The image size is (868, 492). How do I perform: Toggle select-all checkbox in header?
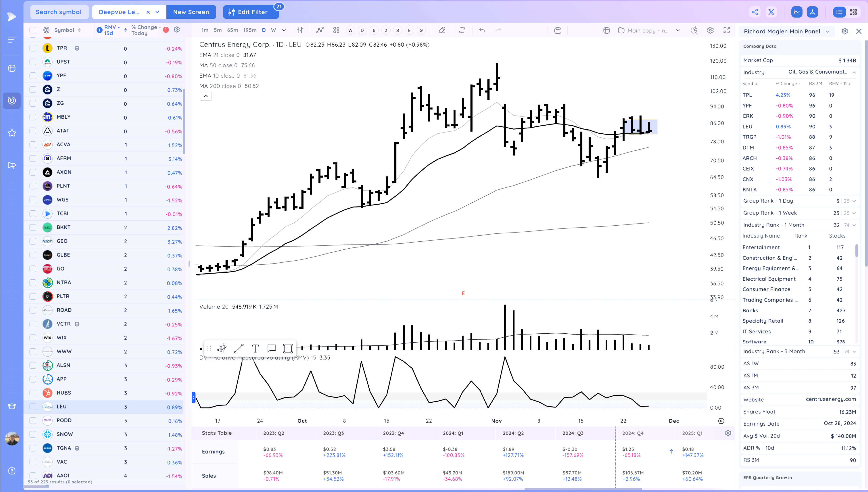tap(33, 30)
